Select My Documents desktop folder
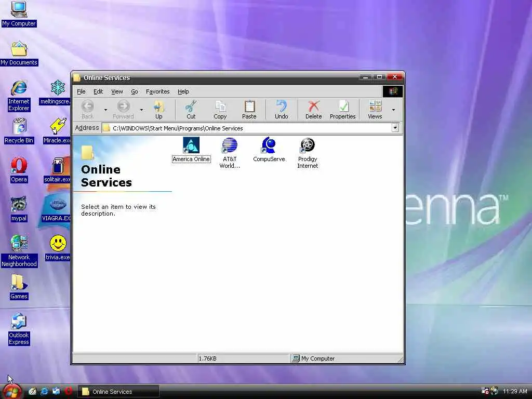532x399 pixels. click(19, 54)
